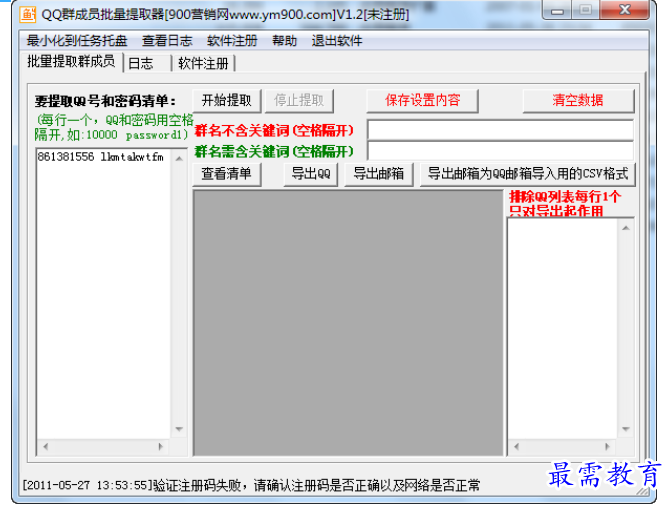Open 最小化到任务托盘 menu item
The height and width of the screenshot is (506, 670).
(77, 41)
